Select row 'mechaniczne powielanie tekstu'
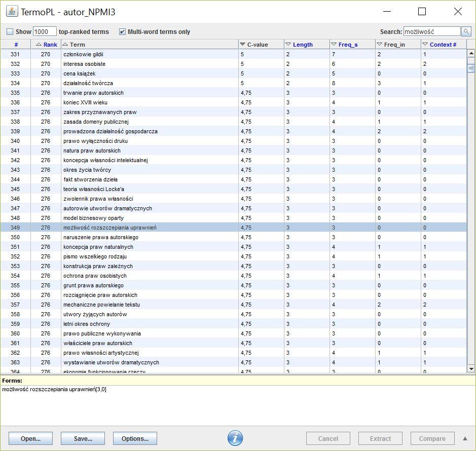The image size is (476, 451). (x=234, y=305)
